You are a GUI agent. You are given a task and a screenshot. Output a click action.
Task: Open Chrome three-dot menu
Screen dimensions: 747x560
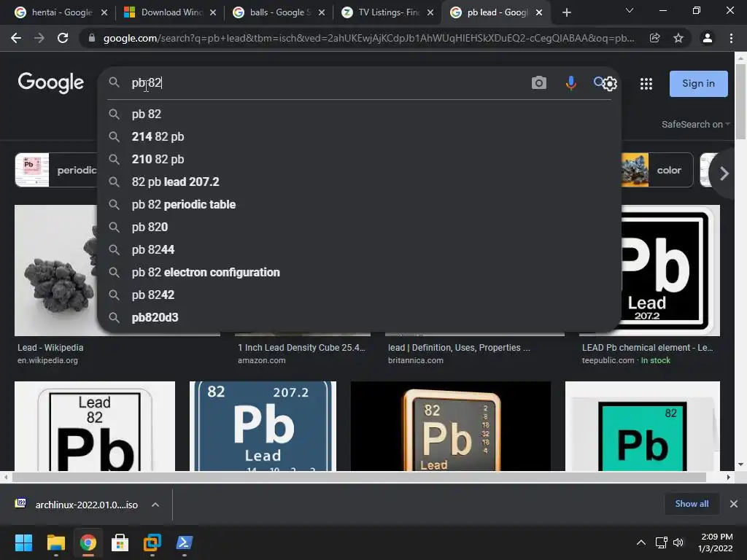pos(731,38)
